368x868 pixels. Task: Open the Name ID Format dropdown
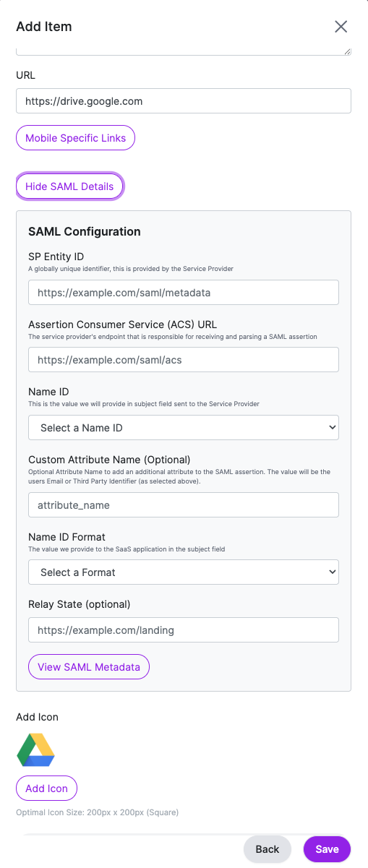click(x=184, y=572)
